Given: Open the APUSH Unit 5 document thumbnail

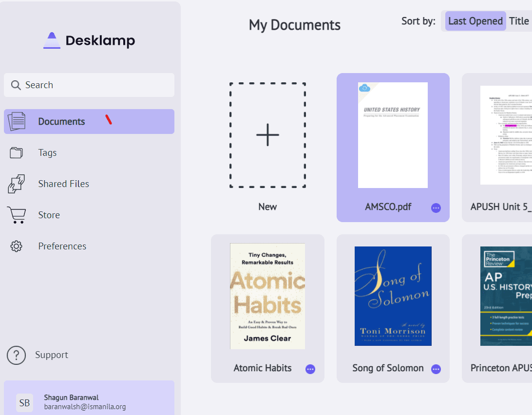Looking at the screenshot, I should click(506, 135).
